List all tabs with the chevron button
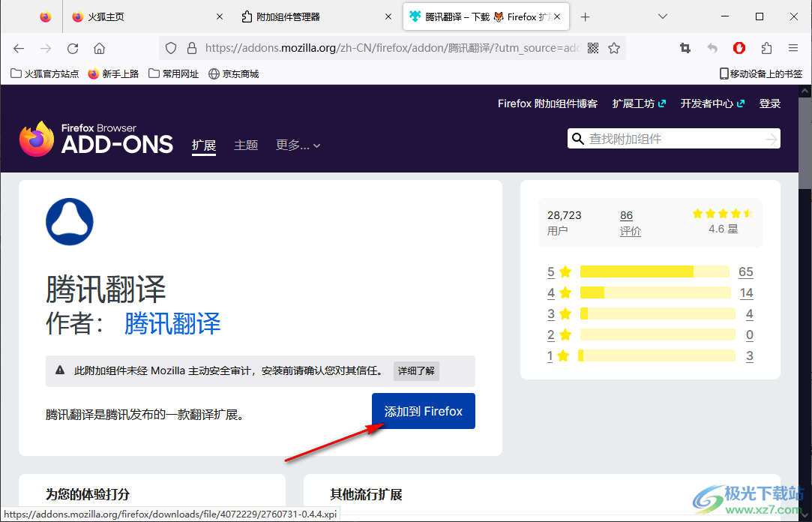Viewport: 812px width, 522px height. (662, 16)
